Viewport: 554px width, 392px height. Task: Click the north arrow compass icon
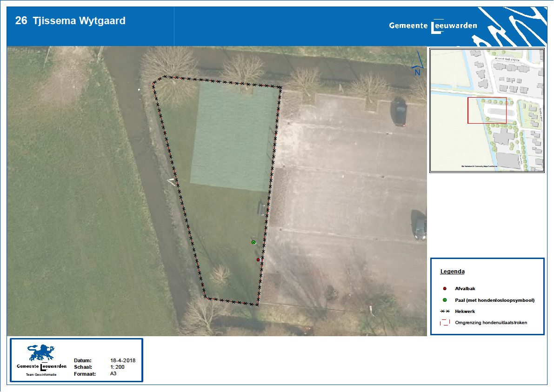(417, 65)
